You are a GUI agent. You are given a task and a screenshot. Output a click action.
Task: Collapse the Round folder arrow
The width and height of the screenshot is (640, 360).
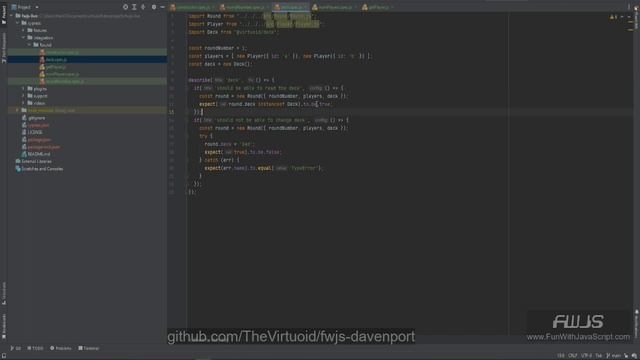(29, 45)
